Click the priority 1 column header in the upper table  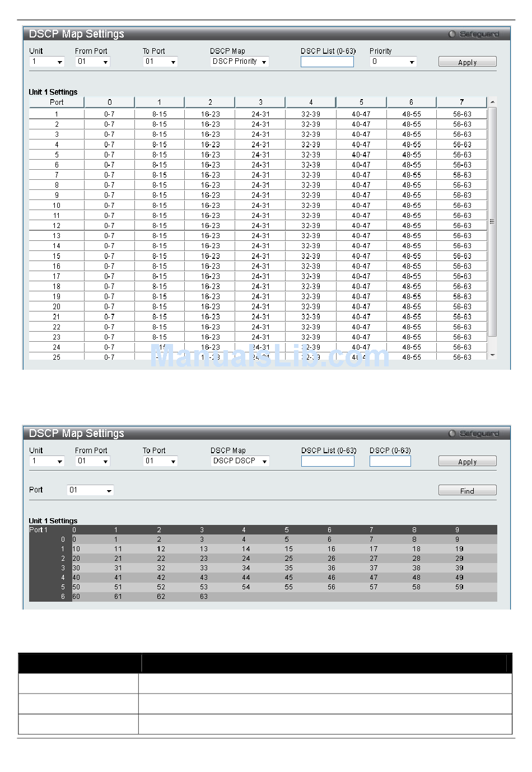tap(160, 102)
